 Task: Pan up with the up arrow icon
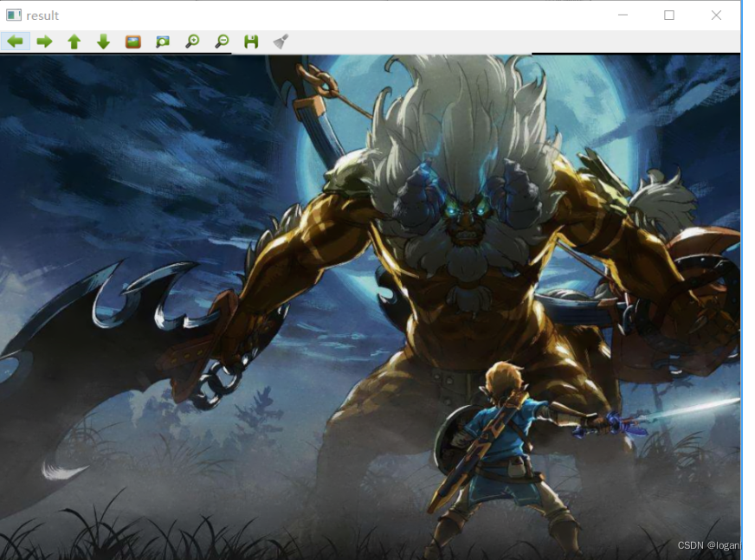[74, 42]
